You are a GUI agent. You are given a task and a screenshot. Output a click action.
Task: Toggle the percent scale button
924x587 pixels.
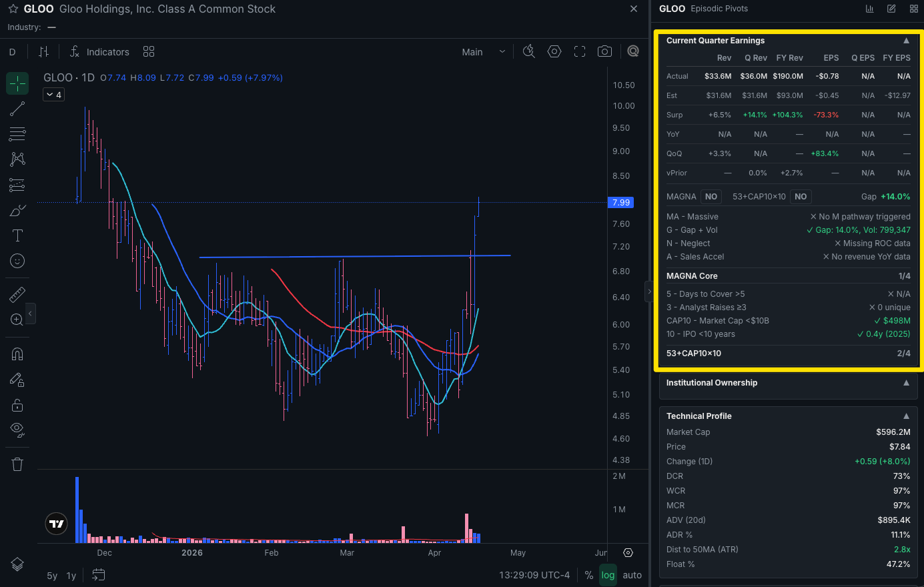(x=589, y=575)
